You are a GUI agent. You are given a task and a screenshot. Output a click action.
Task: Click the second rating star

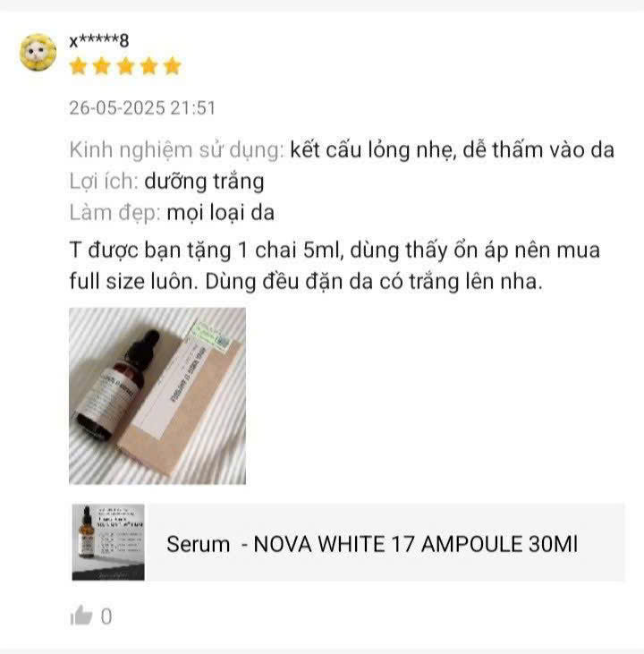coord(101,66)
